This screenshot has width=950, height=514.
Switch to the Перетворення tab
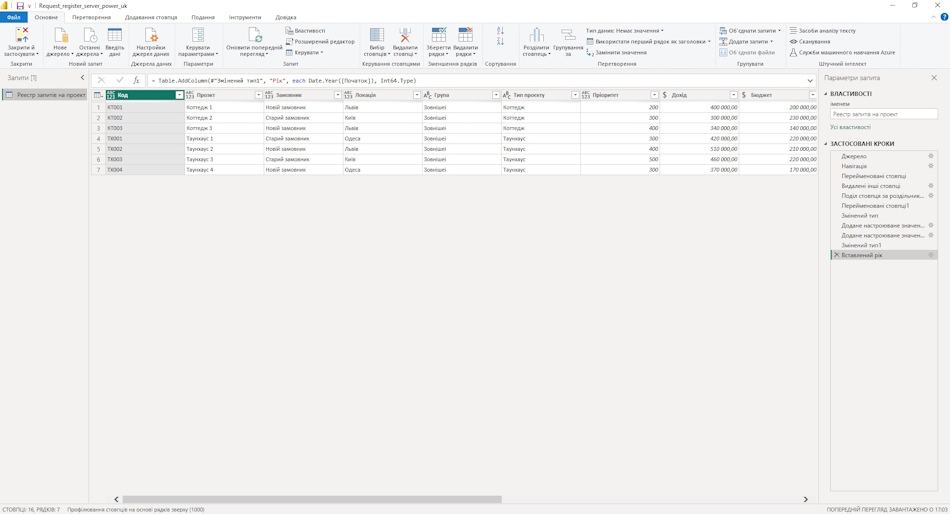91,17
